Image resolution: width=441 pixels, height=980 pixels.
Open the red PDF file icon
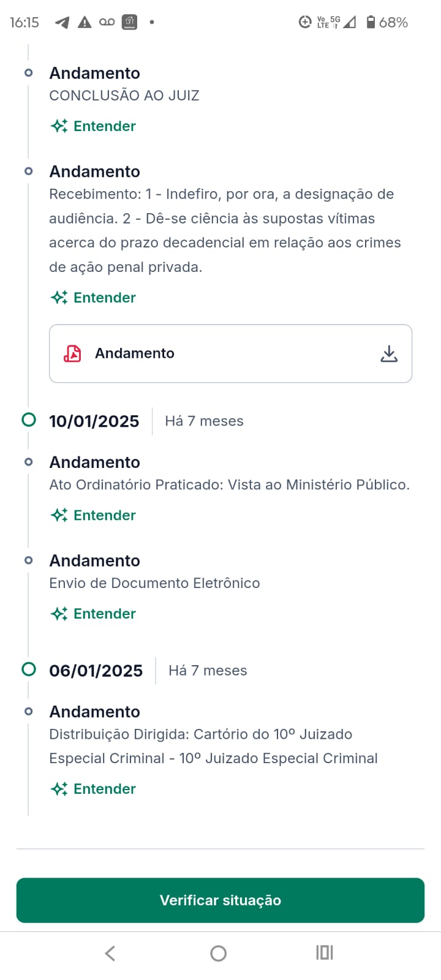tap(72, 353)
